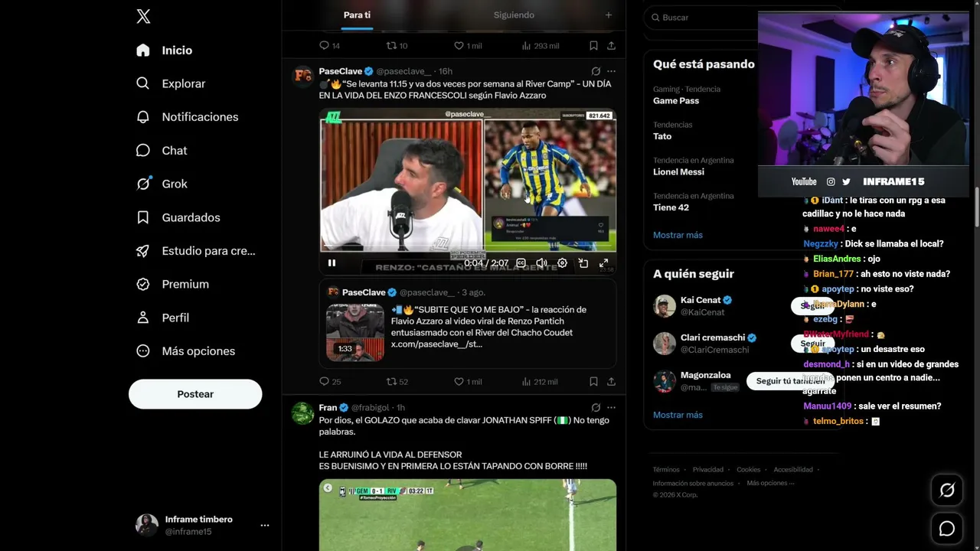The image size is (980, 551).
Task: Expand the PaseClave video to fullscreen
Action: [603, 263]
